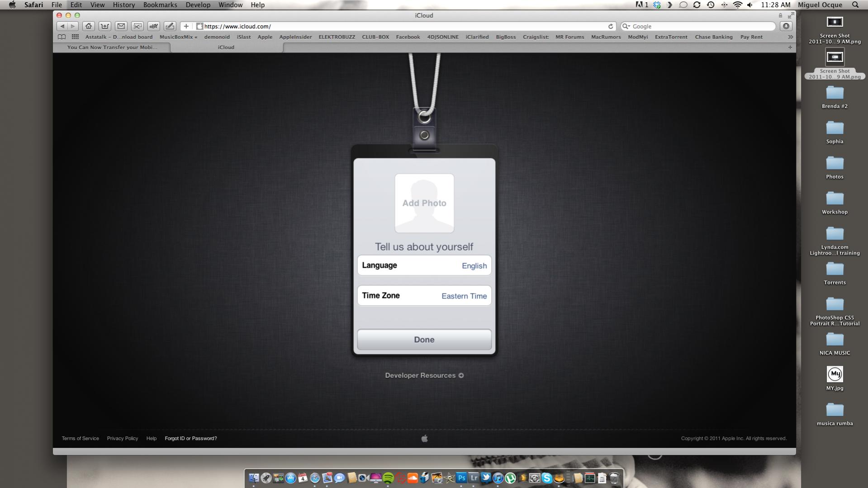Go back using Safari's back arrow
The width and height of the screenshot is (868, 488).
pos(62,26)
